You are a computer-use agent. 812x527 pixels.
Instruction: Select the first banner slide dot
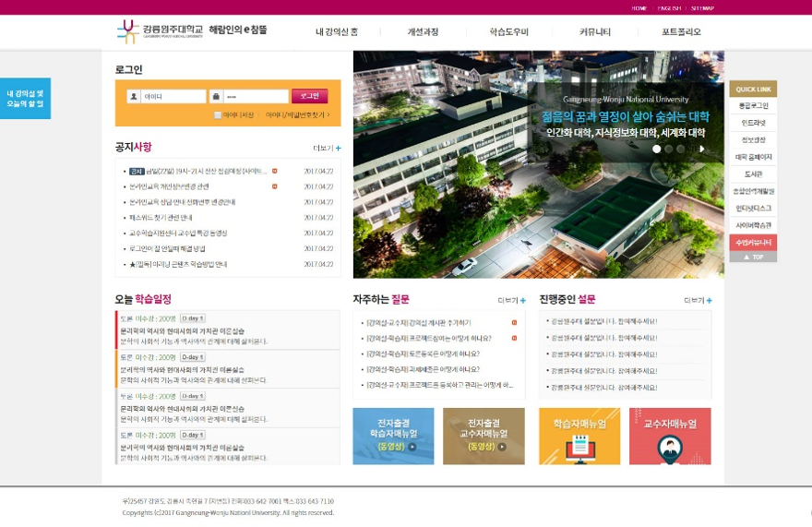(x=657, y=149)
